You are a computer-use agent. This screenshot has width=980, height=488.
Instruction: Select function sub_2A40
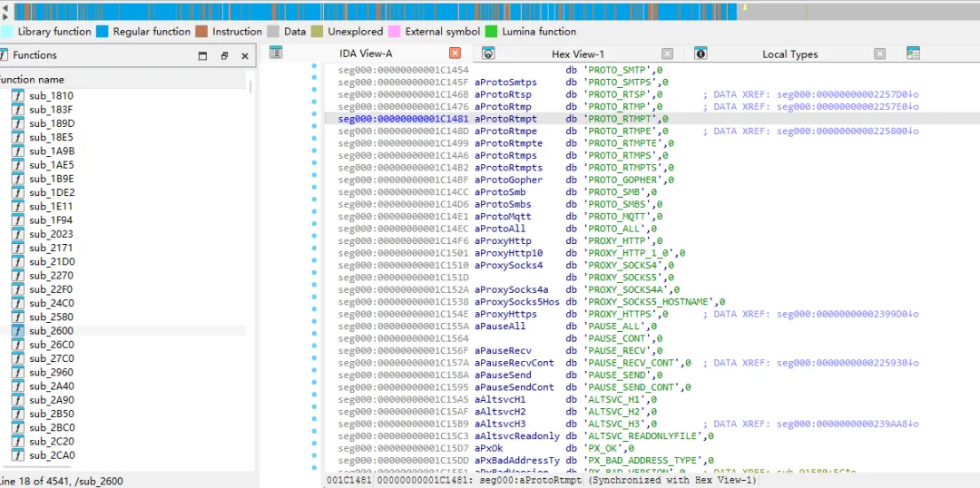click(51, 386)
